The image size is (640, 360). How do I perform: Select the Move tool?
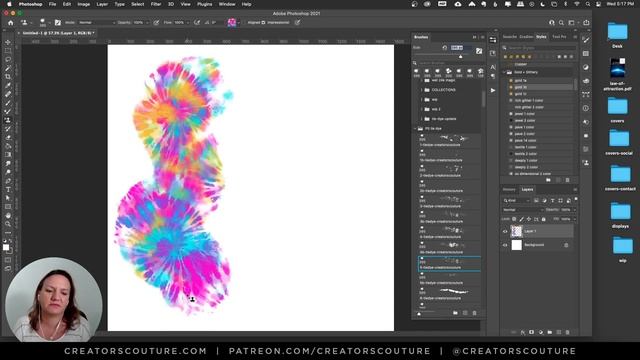[x=8, y=42]
